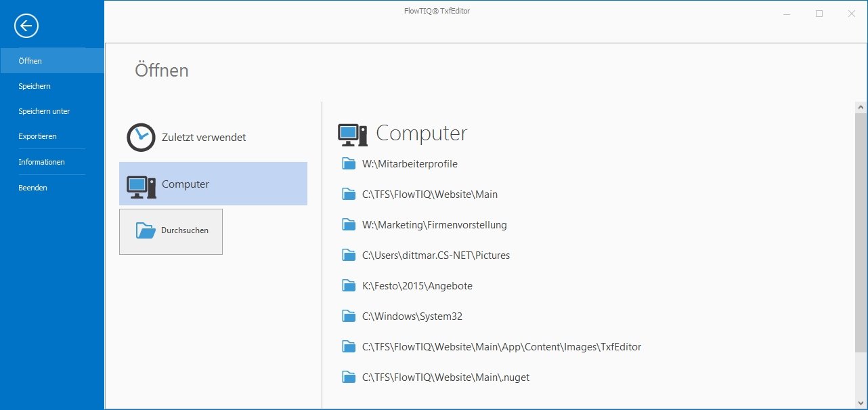Screen dimensions: 868x410
Task: Maximize the TxfEditor window
Action: click(819, 14)
